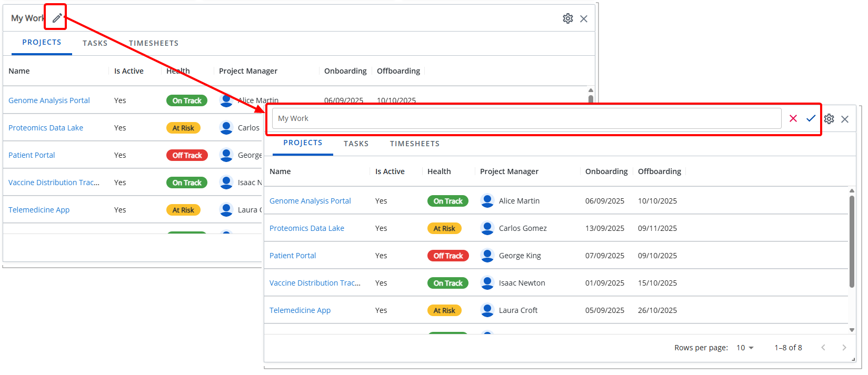
Task: Open settings gear in back My Work panel
Action: click(x=567, y=18)
